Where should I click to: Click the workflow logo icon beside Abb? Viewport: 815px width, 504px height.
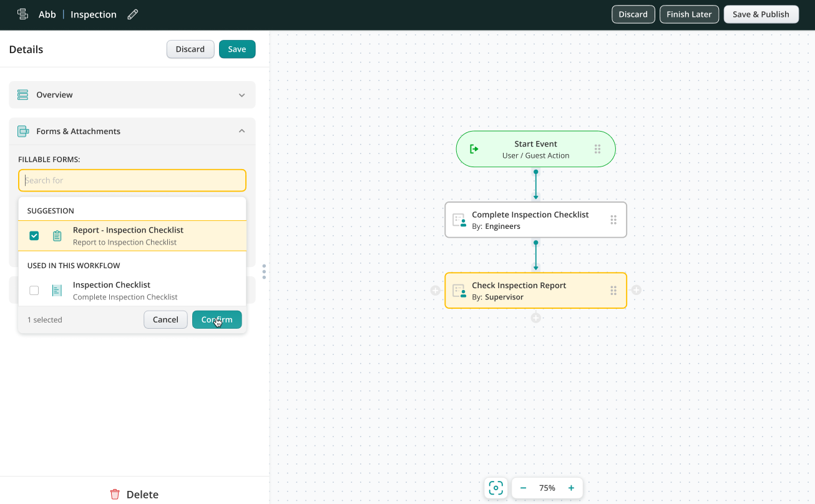click(x=22, y=14)
